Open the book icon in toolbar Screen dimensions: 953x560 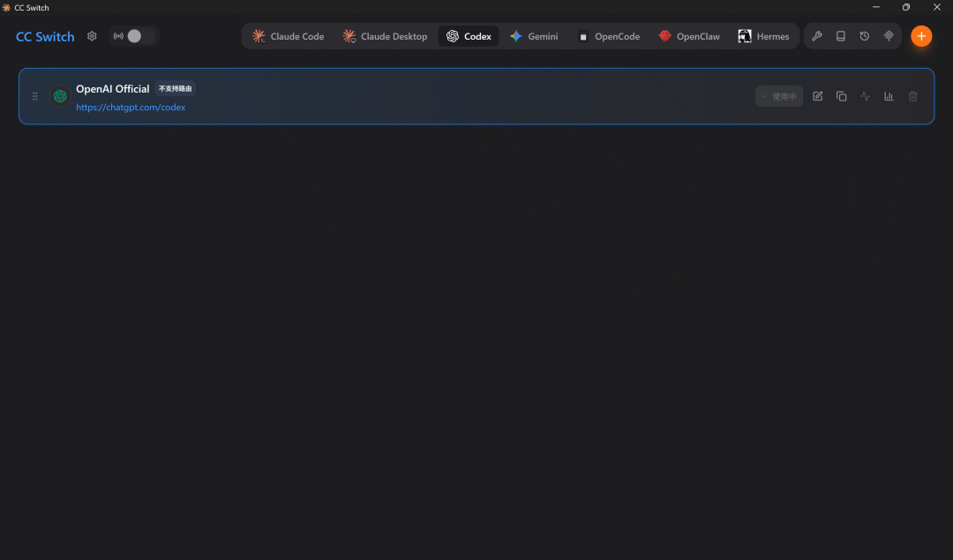click(841, 36)
